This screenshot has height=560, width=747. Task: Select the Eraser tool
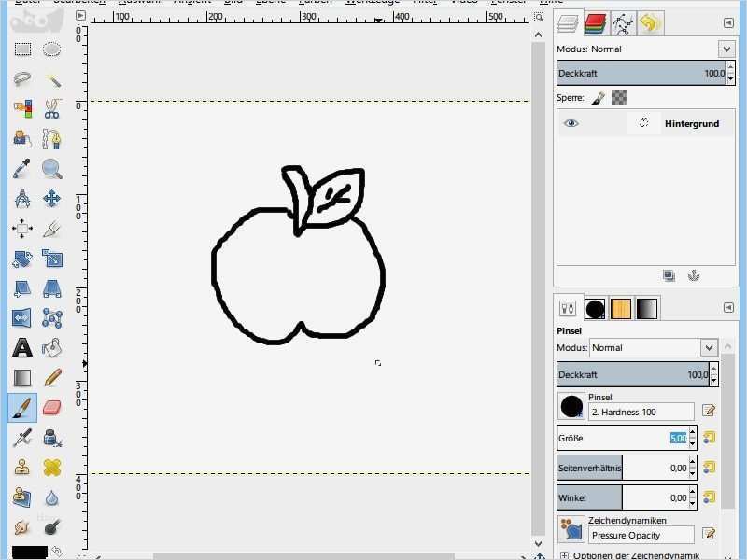(x=53, y=405)
